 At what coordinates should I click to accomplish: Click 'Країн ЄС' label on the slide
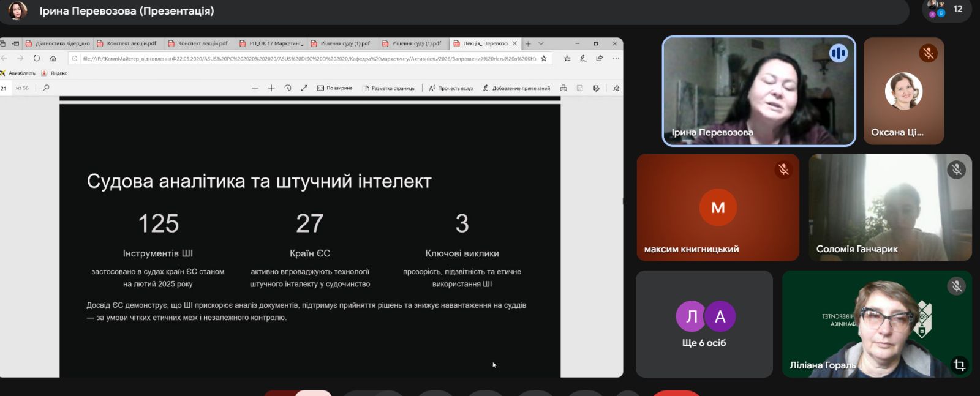(x=310, y=253)
